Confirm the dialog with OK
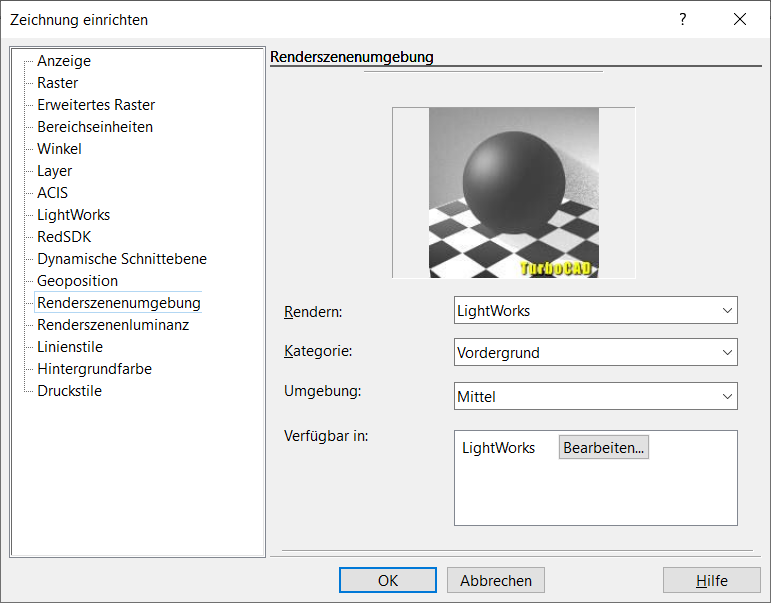 pyautogui.click(x=387, y=580)
